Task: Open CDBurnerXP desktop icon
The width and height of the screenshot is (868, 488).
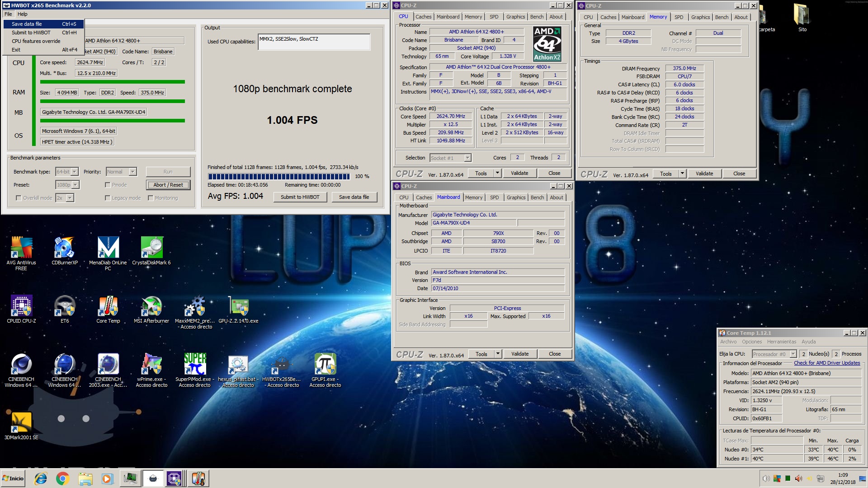Action: tap(65, 250)
